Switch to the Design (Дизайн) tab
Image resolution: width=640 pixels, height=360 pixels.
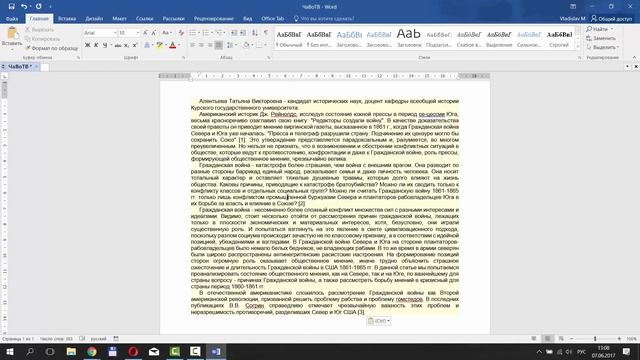coord(94,19)
